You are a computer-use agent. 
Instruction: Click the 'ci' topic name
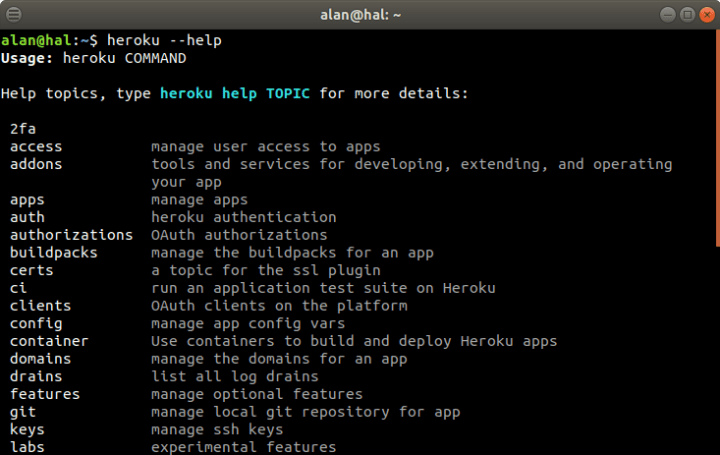click(x=18, y=288)
